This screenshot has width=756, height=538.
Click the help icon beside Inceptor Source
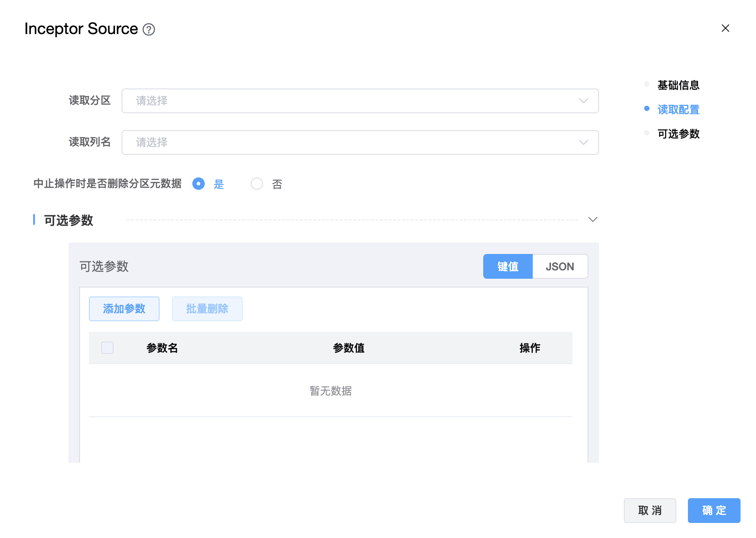149,30
